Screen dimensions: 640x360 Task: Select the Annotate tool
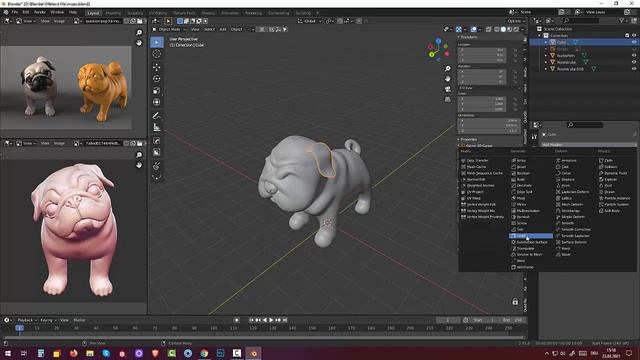(x=157, y=116)
